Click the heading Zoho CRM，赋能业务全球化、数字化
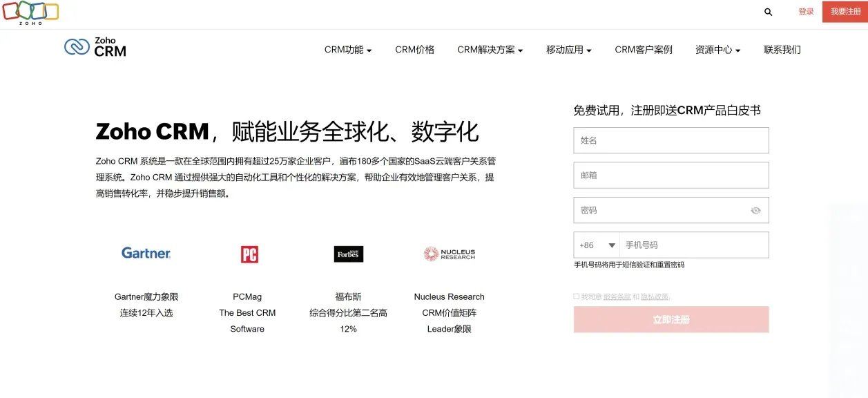The image size is (868, 398). (287, 131)
